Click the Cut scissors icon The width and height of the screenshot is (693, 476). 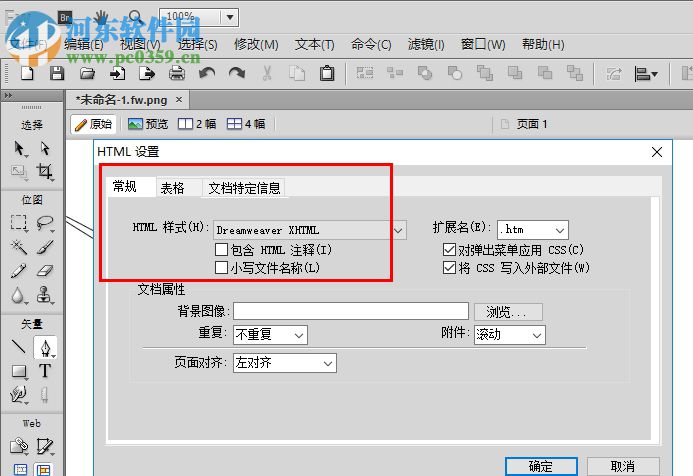(267, 73)
